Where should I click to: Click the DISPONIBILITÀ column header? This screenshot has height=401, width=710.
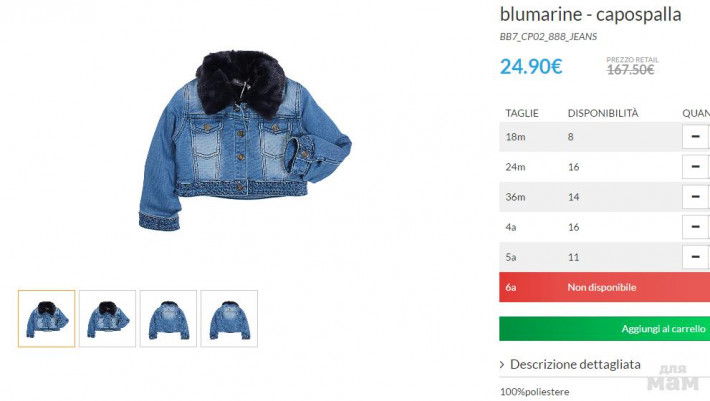(603, 113)
